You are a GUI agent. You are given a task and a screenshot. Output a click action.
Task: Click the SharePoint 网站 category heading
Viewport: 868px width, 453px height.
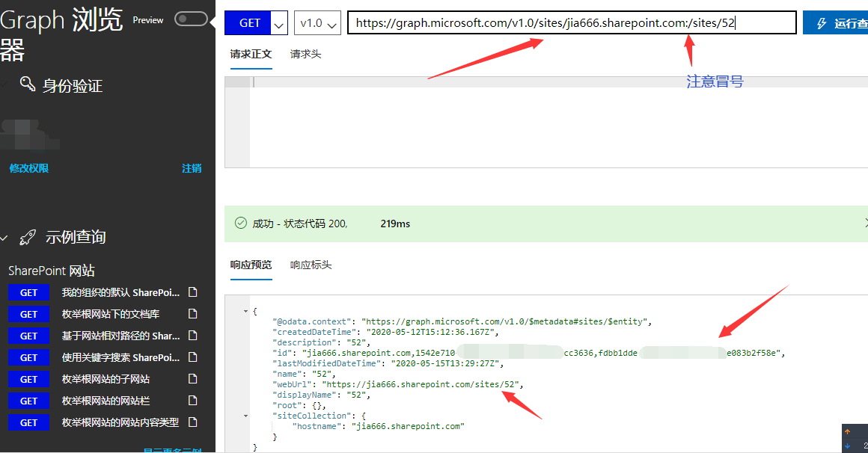[x=52, y=271]
